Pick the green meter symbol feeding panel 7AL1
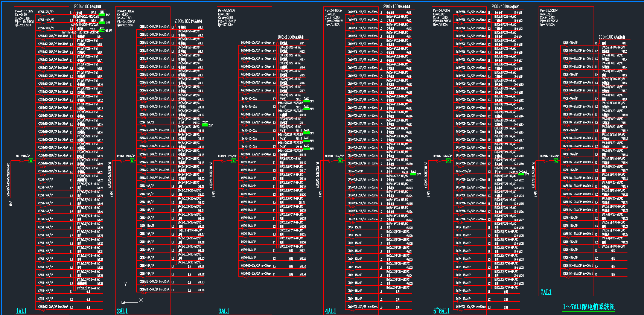644x315 pixels. tap(556, 161)
